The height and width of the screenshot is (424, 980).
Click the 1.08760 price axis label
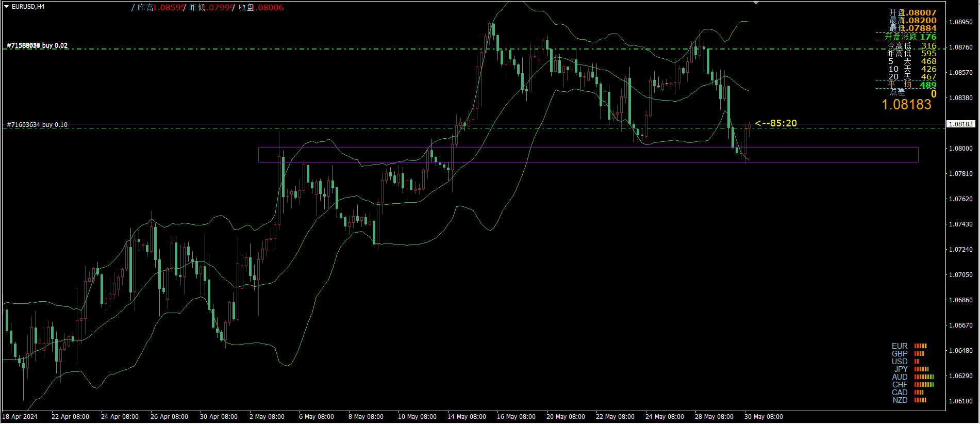click(961, 47)
